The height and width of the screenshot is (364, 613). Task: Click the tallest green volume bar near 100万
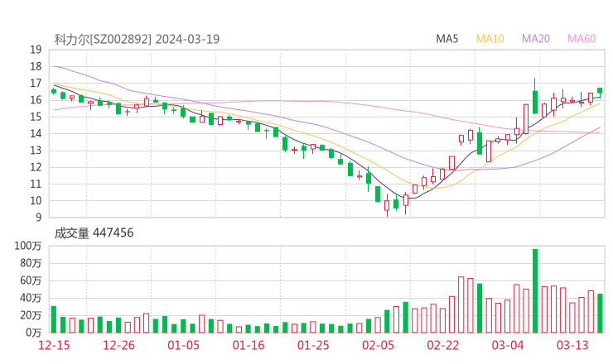coord(535,291)
